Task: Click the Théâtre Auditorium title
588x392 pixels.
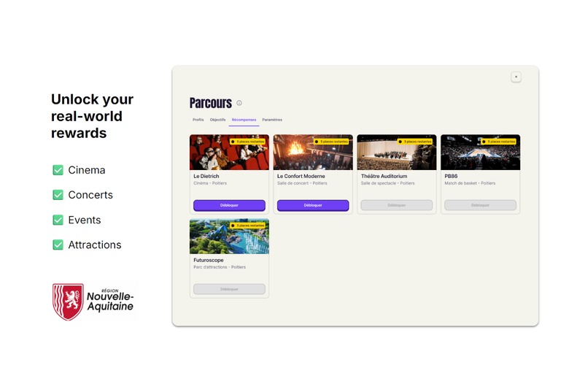Action: click(384, 176)
